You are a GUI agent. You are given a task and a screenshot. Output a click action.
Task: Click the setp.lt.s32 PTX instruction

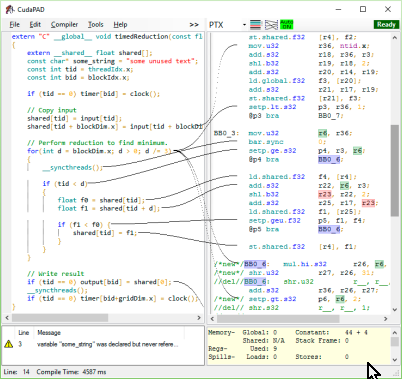tap(272, 107)
